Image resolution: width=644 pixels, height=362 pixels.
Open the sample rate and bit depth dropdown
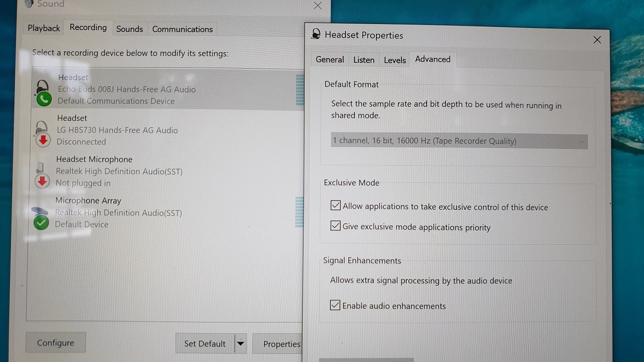[459, 141]
